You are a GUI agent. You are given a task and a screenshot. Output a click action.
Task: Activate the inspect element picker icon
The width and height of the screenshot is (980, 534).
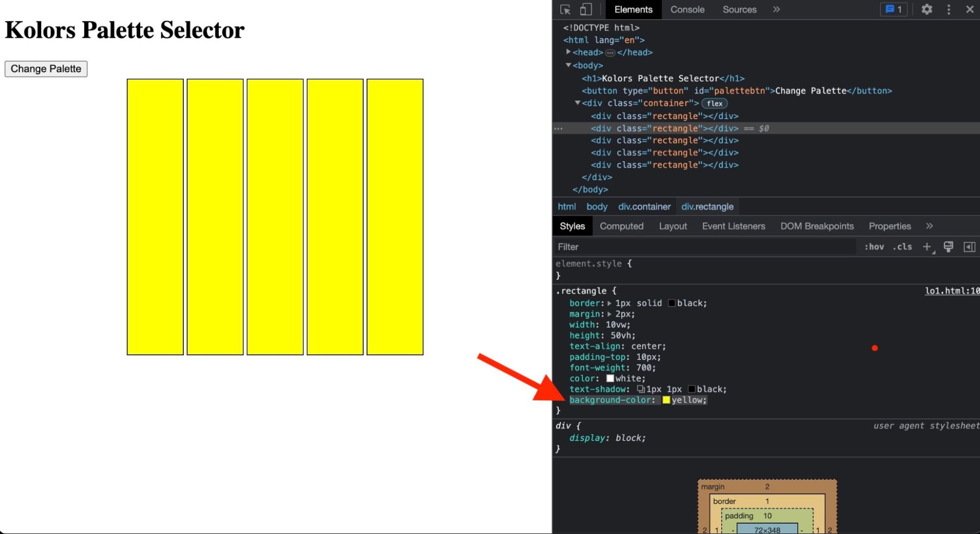pos(565,9)
